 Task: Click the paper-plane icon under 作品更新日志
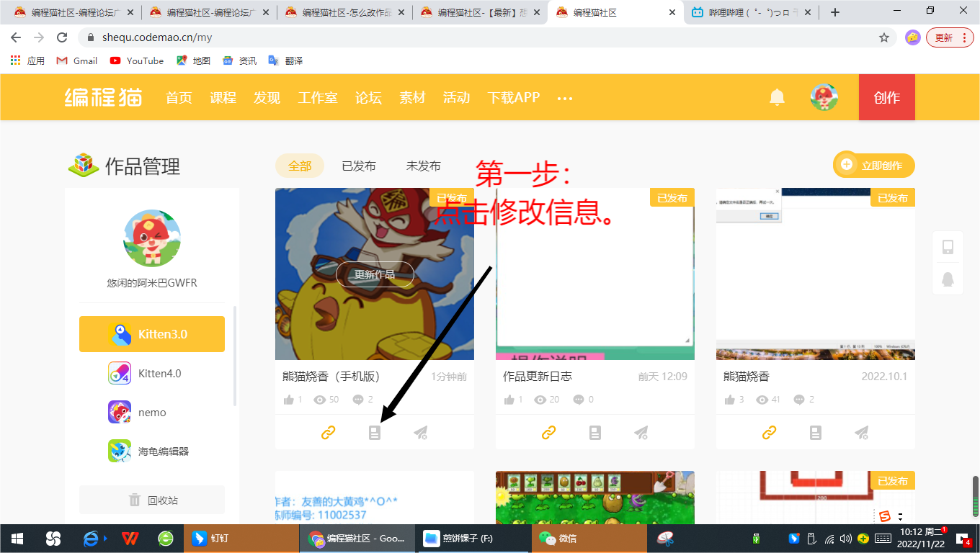(641, 432)
